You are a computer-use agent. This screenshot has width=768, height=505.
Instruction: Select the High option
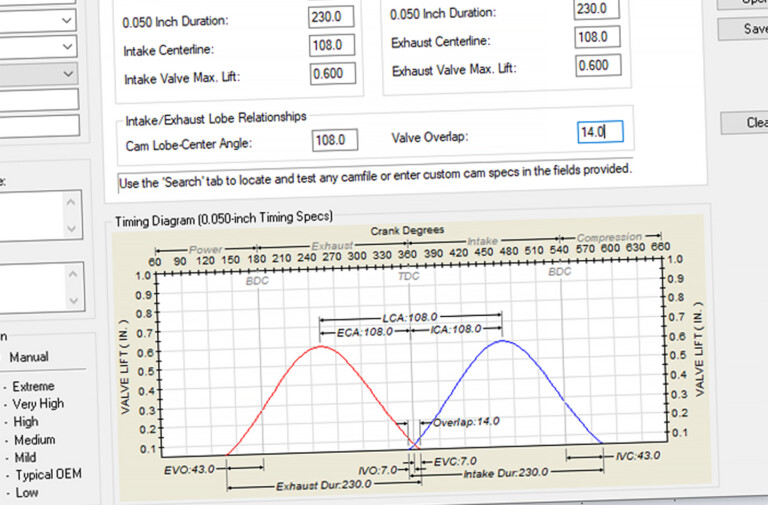25,421
